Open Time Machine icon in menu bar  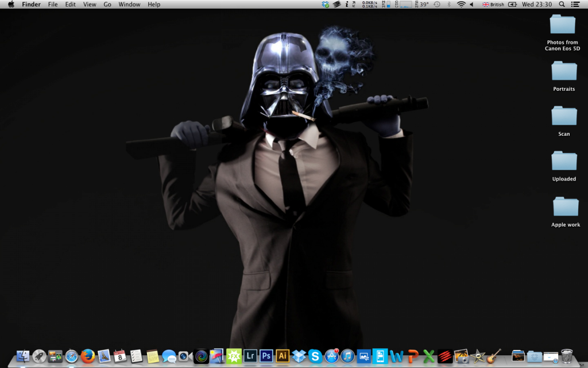tap(437, 5)
